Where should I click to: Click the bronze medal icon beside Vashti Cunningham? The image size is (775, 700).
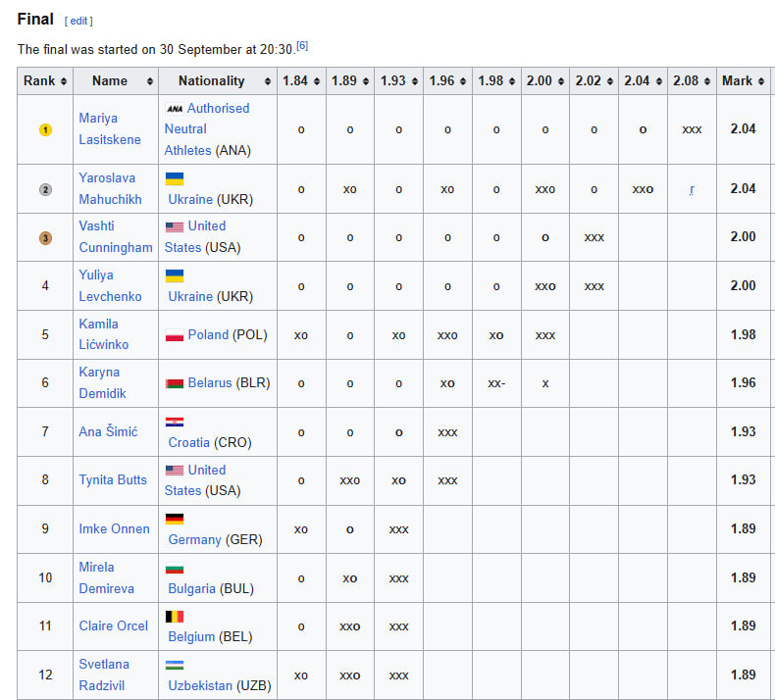44,237
